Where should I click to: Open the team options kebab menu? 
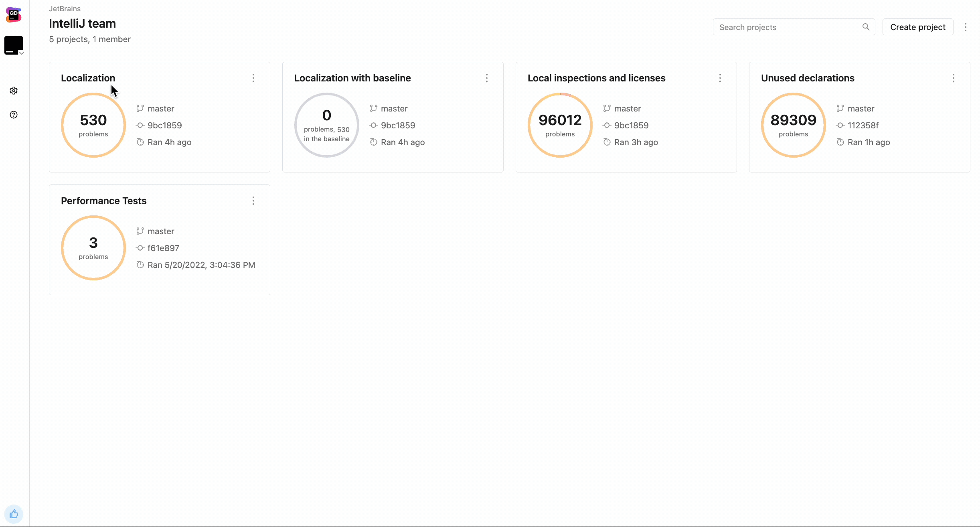966,27
